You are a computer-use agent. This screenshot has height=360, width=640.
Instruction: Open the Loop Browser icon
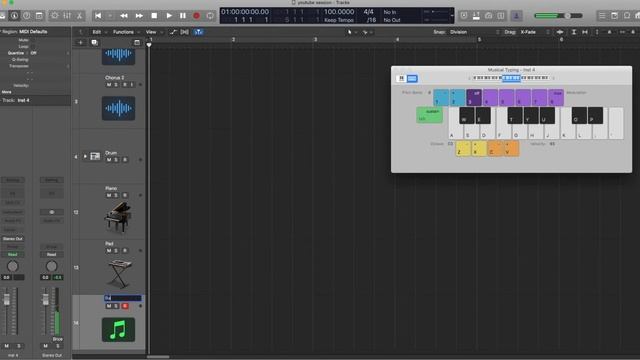(627, 16)
